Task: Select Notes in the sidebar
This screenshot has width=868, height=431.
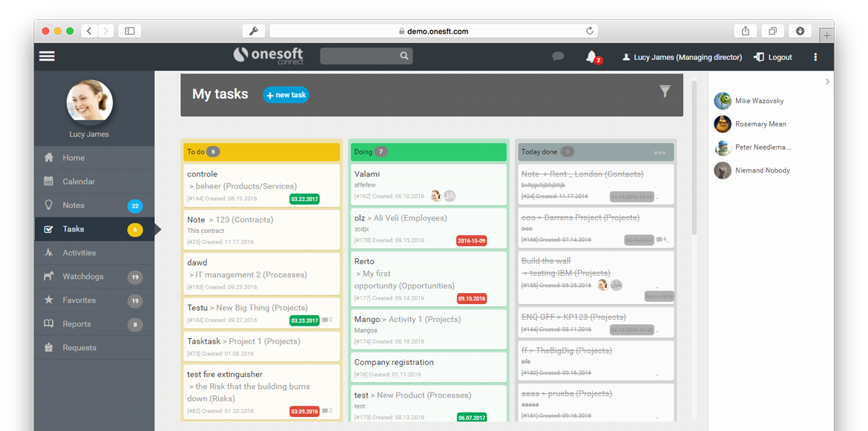Action: pyautogui.click(x=73, y=205)
